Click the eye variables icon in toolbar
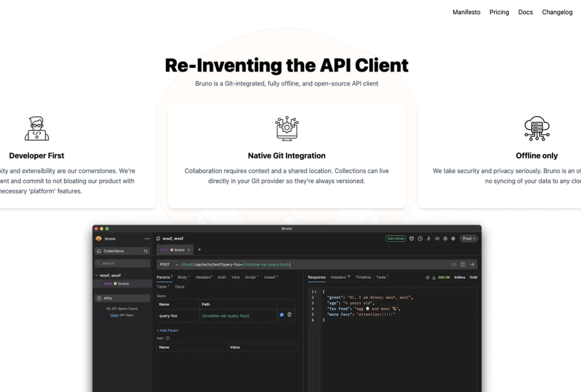The height and width of the screenshot is (392, 581). click(437, 239)
